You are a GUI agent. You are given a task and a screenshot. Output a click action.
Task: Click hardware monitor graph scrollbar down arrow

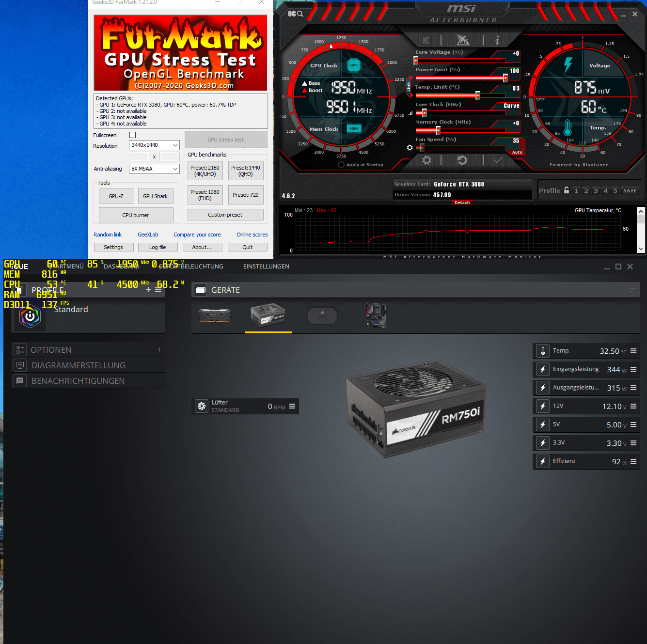click(641, 249)
